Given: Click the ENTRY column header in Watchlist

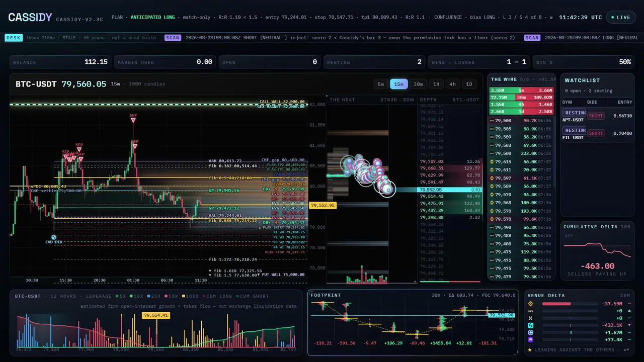Looking at the screenshot, I should tap(625, 102).
